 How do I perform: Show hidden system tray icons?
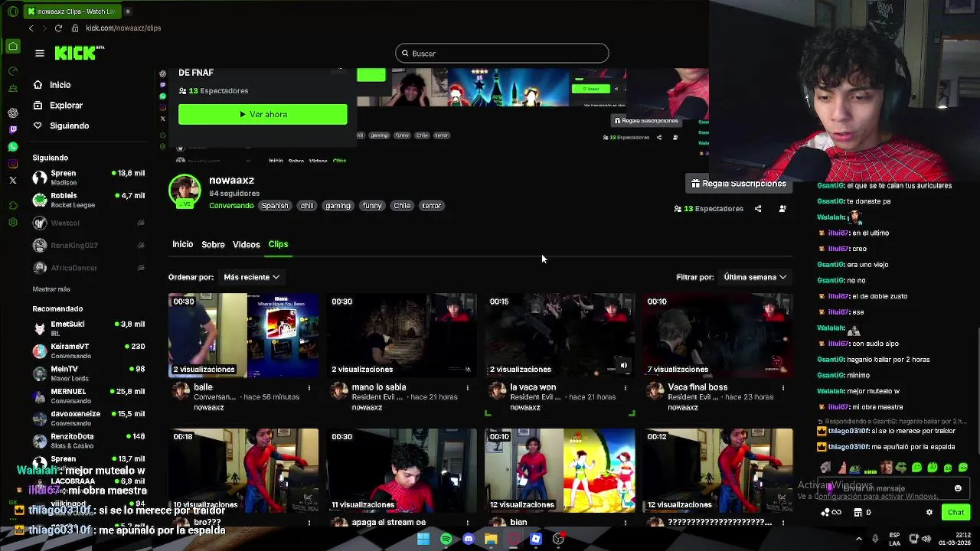(858, 539)
